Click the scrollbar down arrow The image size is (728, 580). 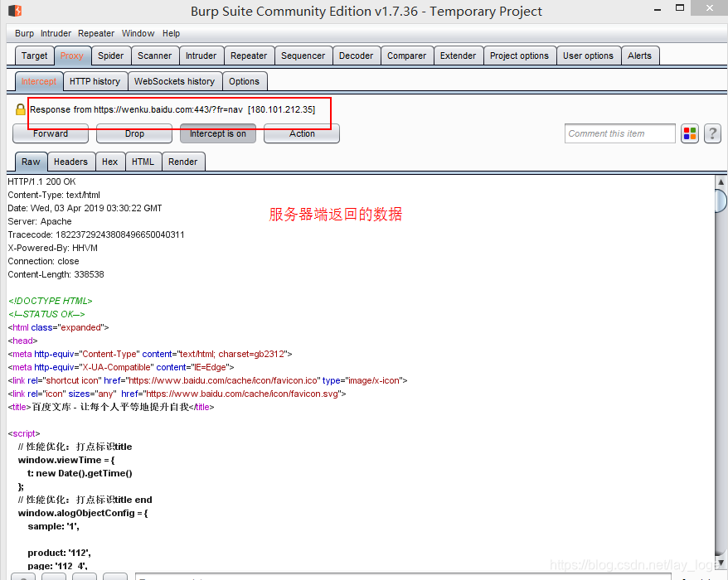tap(721, 563)
